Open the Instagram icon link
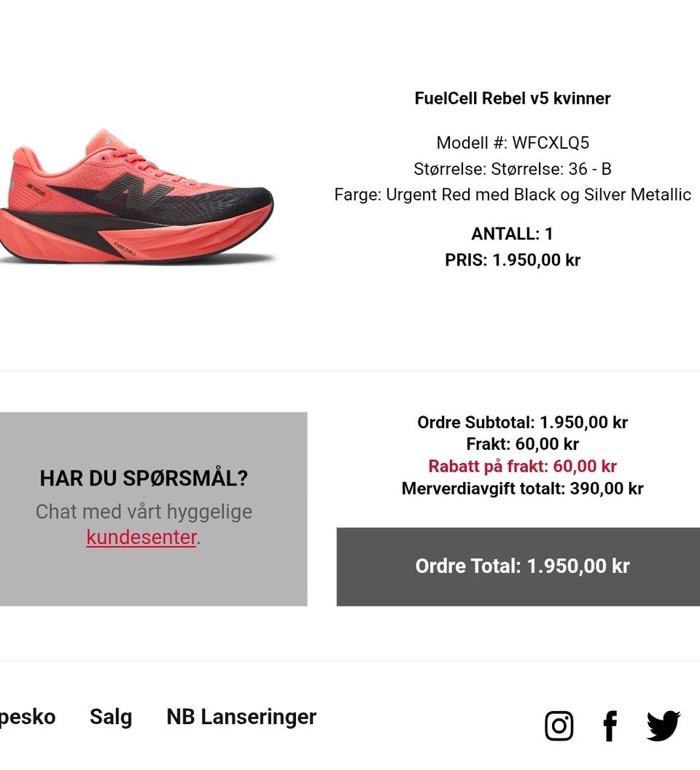 (559, 726)
